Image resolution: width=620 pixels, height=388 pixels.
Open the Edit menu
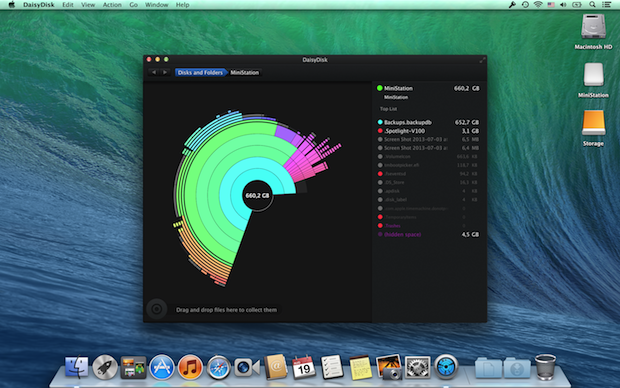(68, 5)
